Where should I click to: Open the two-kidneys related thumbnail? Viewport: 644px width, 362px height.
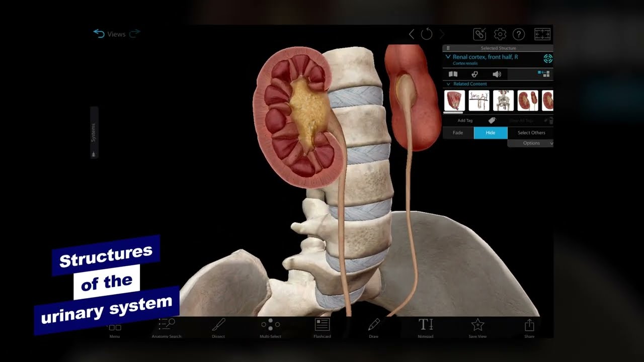(528, 101)
